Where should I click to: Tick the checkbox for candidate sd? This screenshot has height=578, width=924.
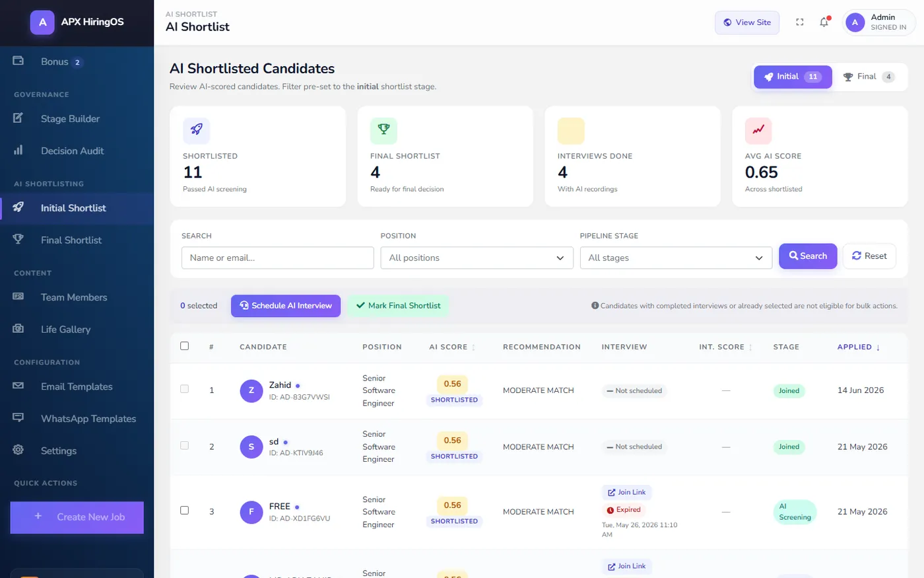click(x=185, y=445)
